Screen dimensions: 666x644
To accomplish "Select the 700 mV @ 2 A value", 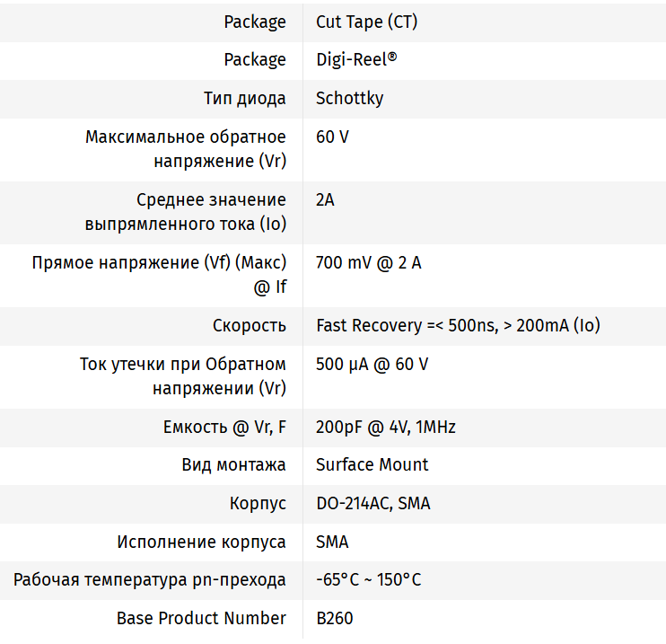I will click(x=368, y=262).
